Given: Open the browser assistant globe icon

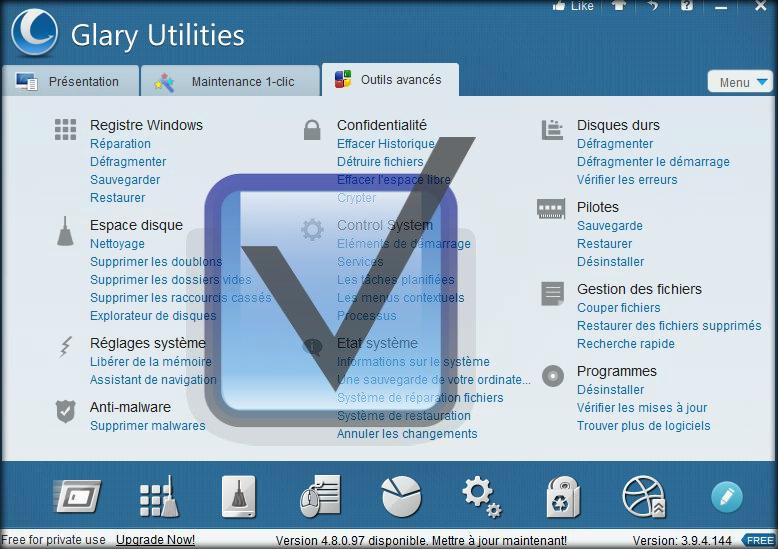Looking at the screenshot, I should (x=644, y=496).
